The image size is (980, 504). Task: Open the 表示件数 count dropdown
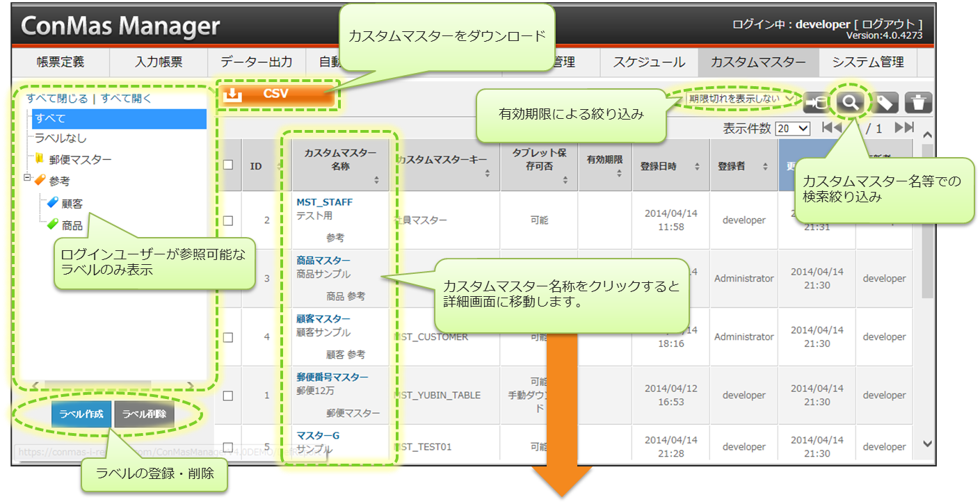point(793,129)
